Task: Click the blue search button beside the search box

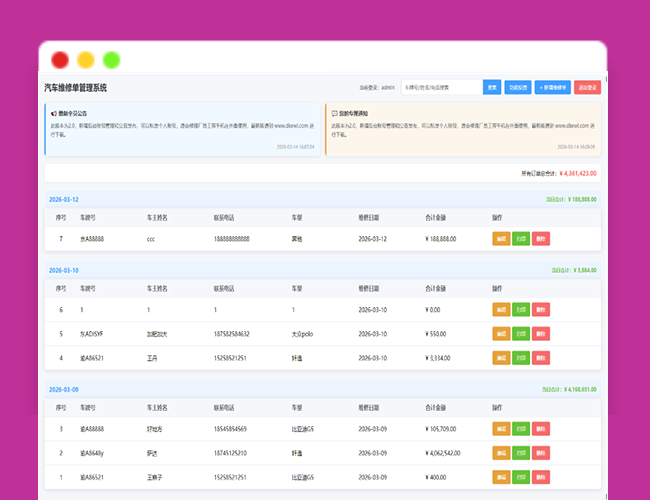Action: point(492,87)
